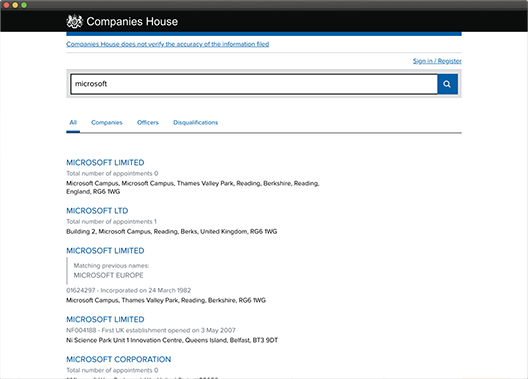Switch to the All results tab
Image resolution: width=528 pixels, height=379 pixels.
tap(73, 123)
